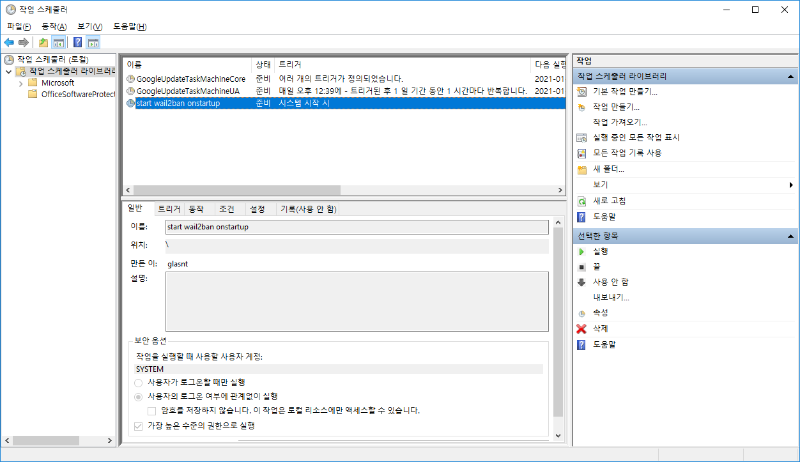Click the 새 폴더 folder icon
The image size is (800, 462).
(582, 169)
